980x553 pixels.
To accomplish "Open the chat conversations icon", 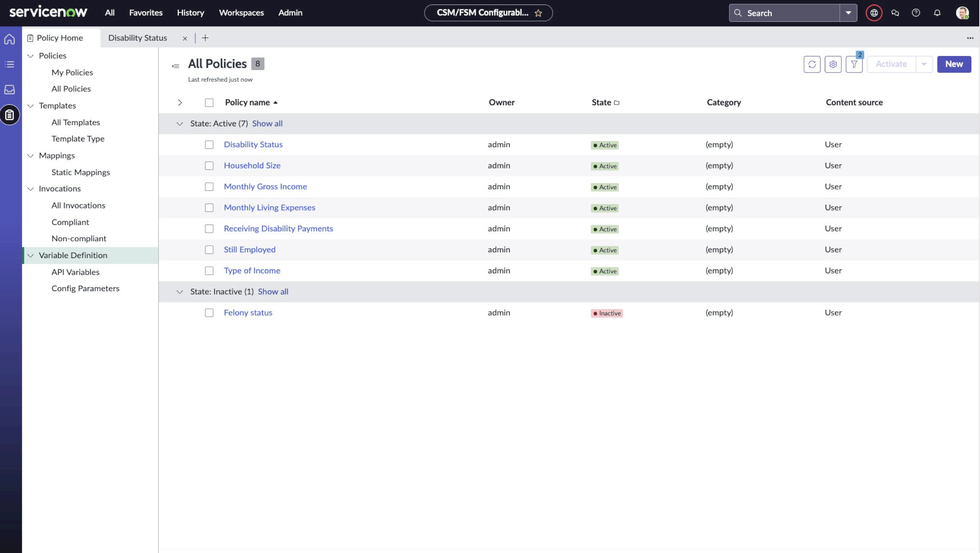I will point(895,13).
